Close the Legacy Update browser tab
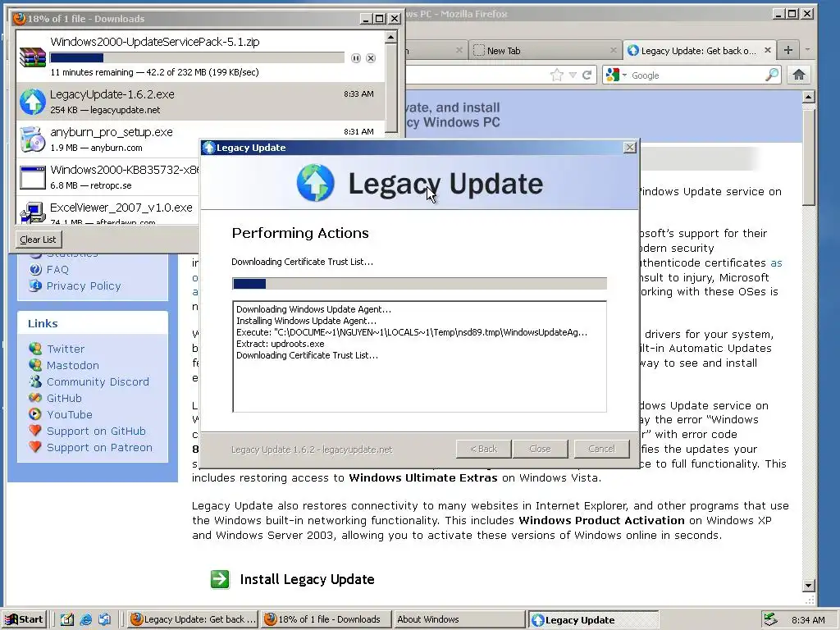This screenshot has width=840, height=630. [768, 50]
